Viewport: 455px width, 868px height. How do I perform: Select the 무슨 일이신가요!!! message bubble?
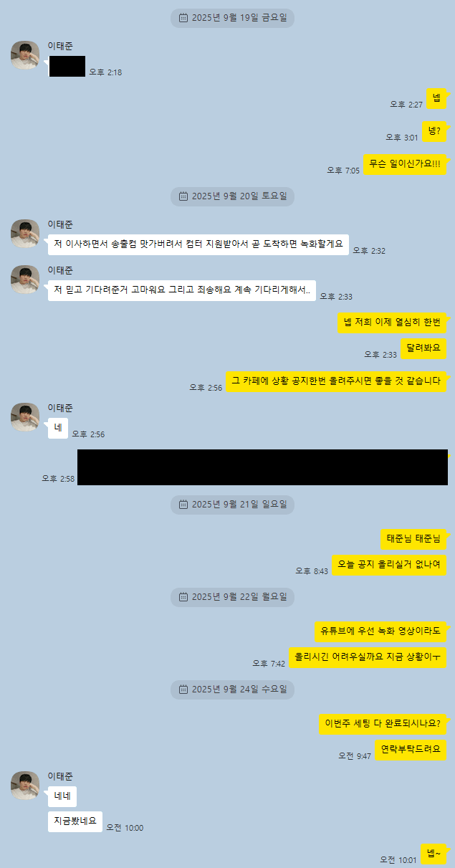[406, 163]
